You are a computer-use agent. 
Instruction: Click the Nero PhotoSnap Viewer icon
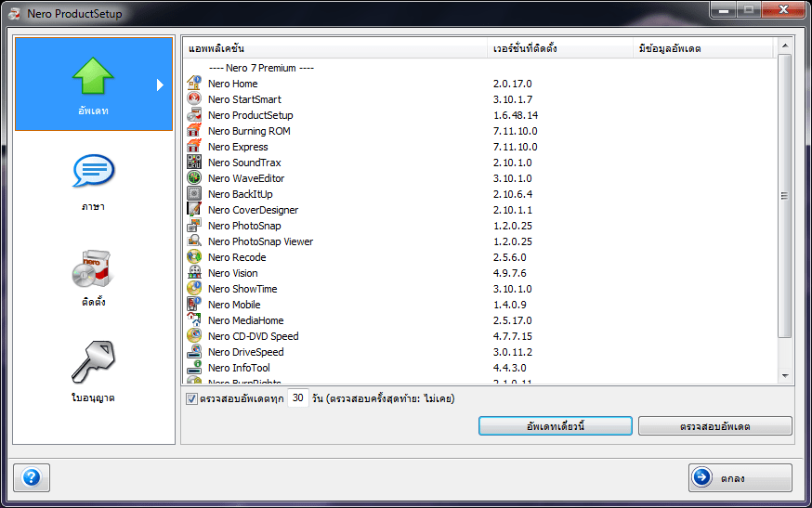pyautogui.click(x=194, y=241)
